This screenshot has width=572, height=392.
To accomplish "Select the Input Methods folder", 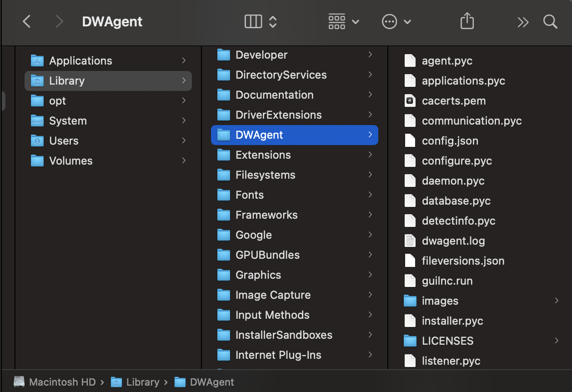I will coord(295,315).
